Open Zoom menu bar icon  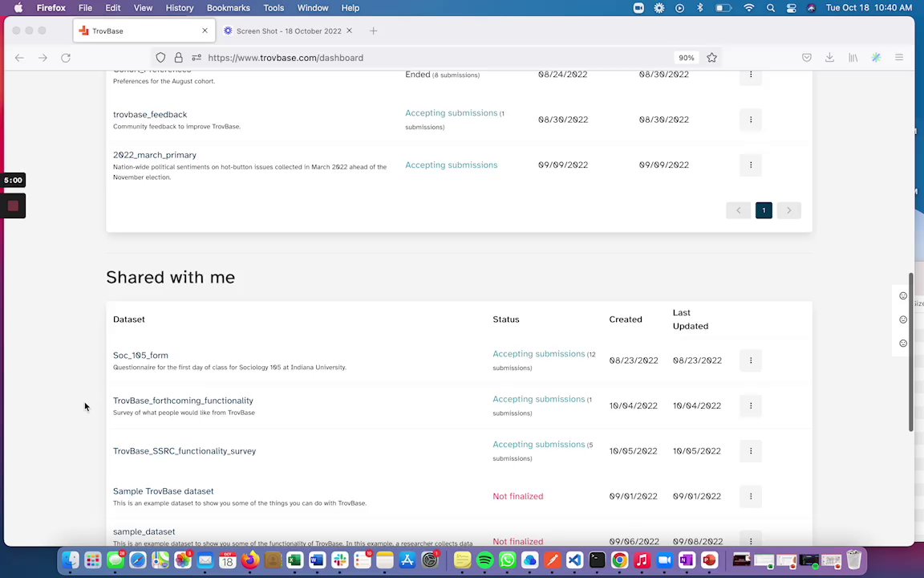[638, 8]
